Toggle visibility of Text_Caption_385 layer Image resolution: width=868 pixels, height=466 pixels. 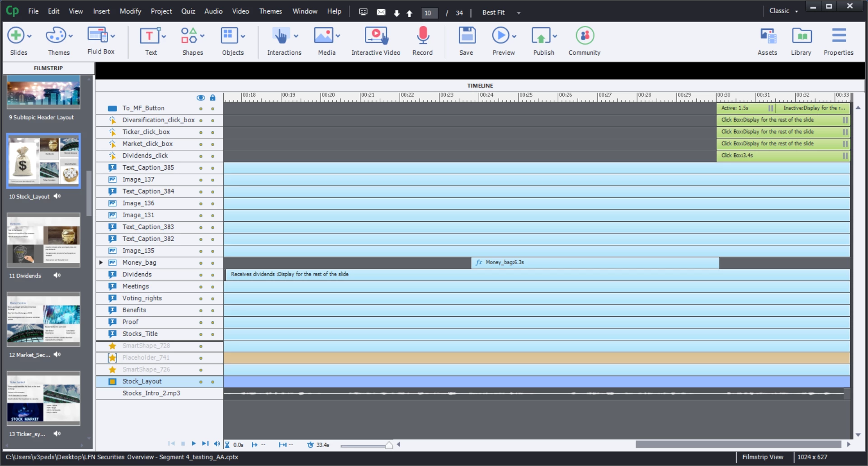201,168
